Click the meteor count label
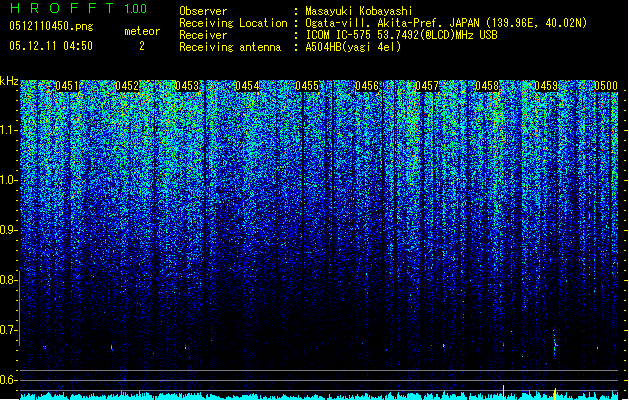 [x=142, y=31]
